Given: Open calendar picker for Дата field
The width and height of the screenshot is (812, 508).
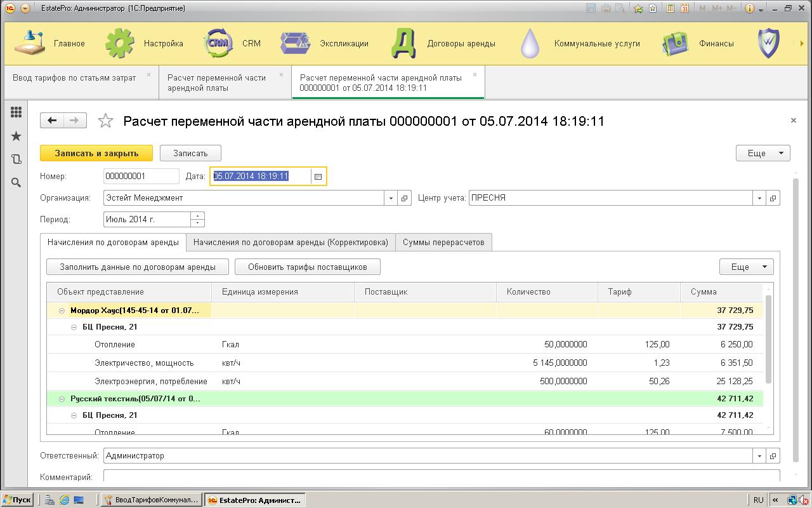Looking at the screenshot, I should point(318,177).
